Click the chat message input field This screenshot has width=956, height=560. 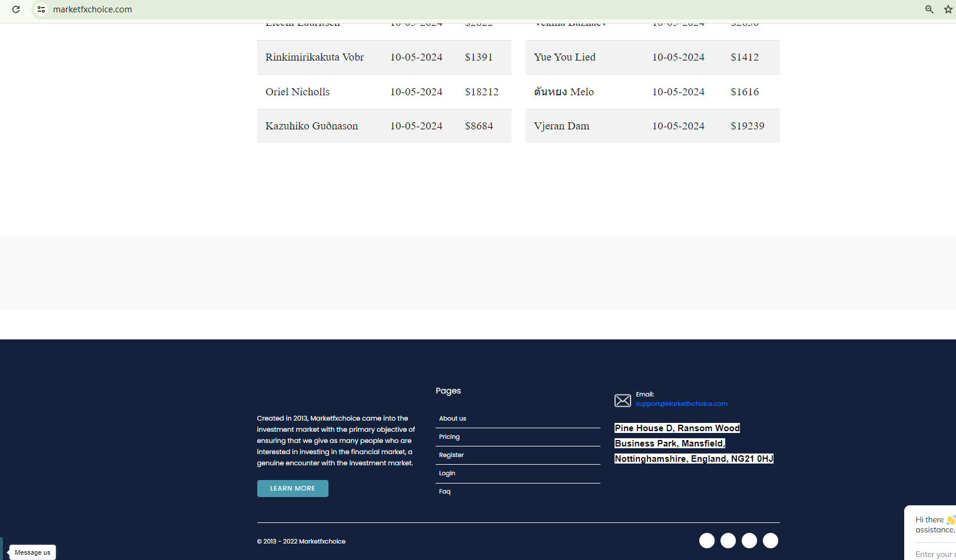(x=935, y=554)
